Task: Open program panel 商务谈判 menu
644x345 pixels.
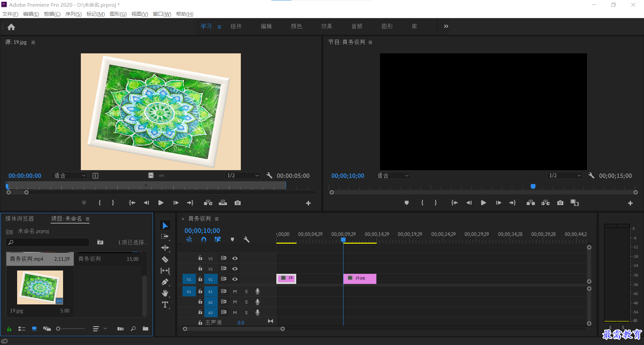Action: tap(370, 42)
